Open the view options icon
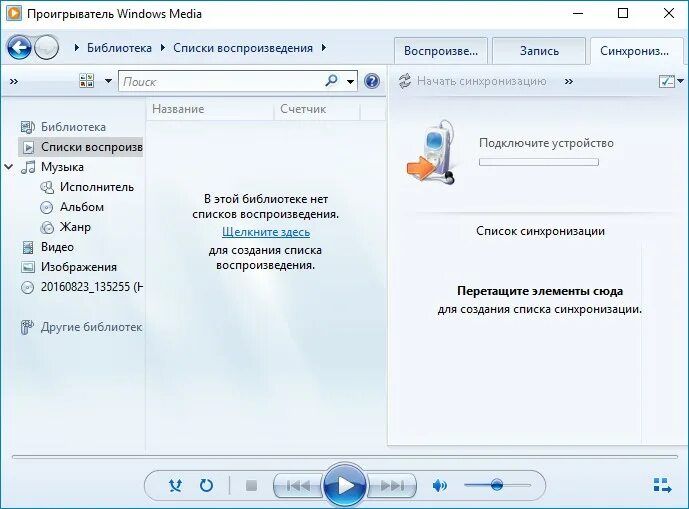 tap(87, 80)
